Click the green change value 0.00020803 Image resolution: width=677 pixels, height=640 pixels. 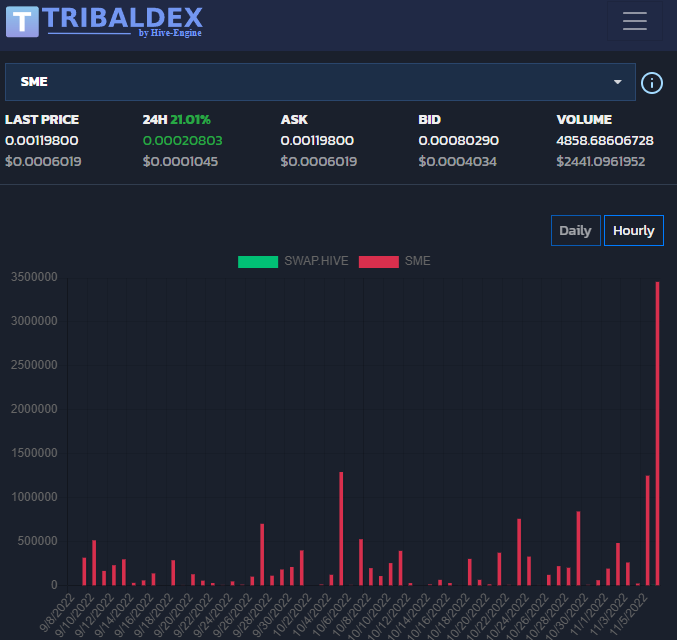click(183, 140)
